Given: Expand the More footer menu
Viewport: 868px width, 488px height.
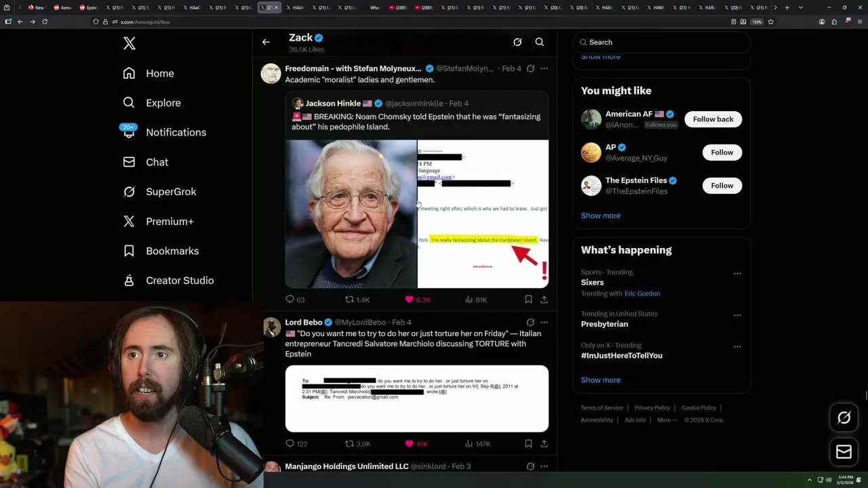Looking at the screenshot, I should [x=667, y=420].
